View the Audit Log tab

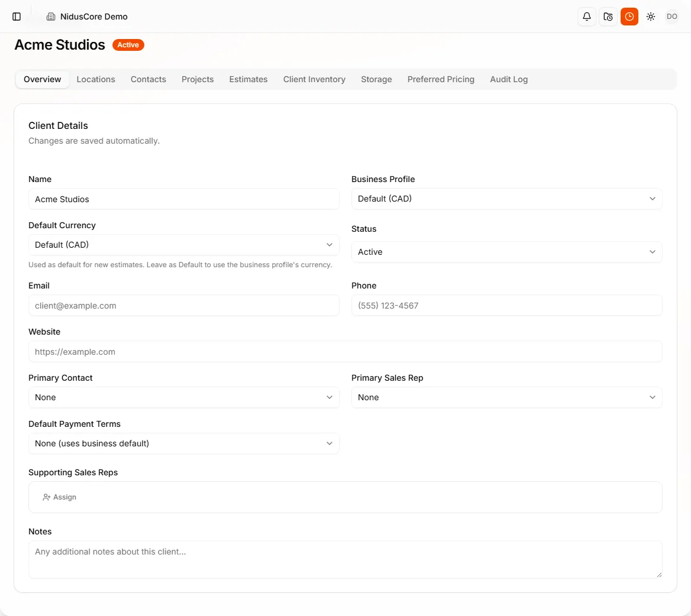(509, 79)
